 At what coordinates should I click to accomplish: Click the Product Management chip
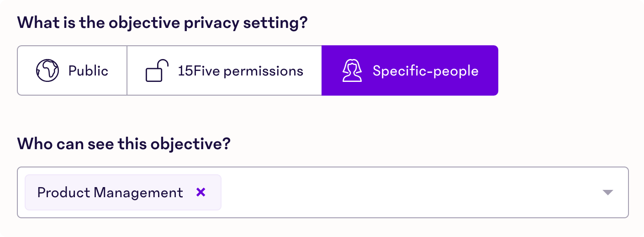coord(123,192)
